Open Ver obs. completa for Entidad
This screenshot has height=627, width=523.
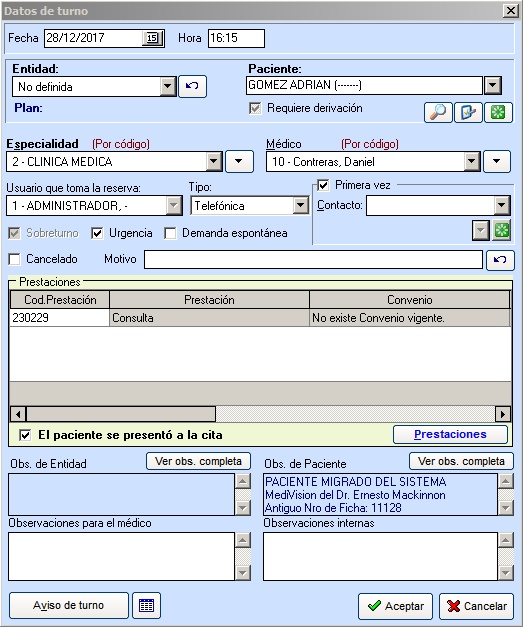(x=198, y=461)
